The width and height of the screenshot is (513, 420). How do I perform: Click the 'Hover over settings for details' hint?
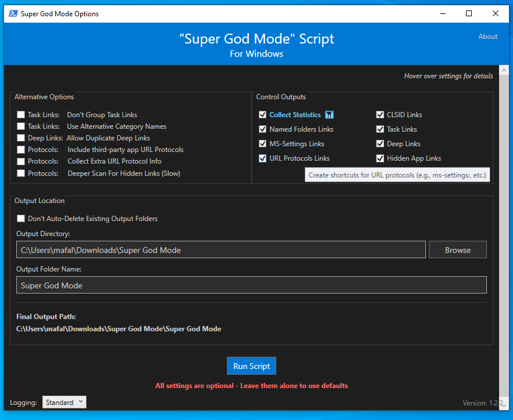tap(449, 76)
